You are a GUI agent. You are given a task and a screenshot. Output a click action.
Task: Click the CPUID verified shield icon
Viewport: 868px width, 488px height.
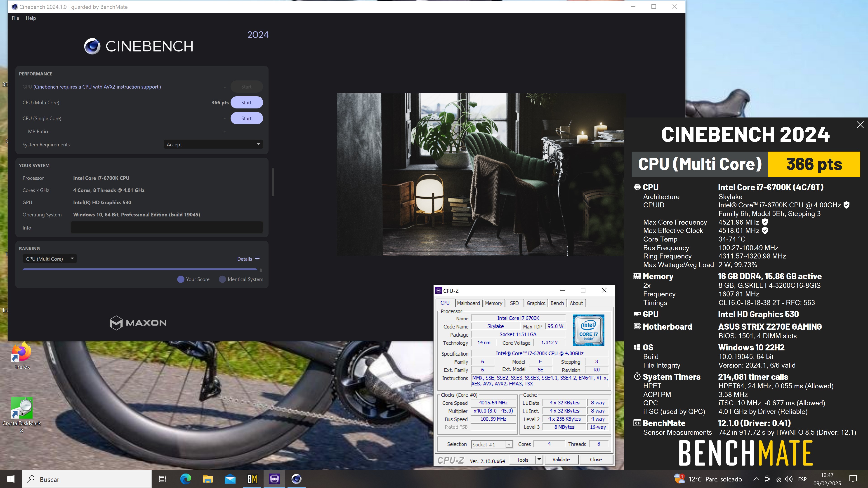847,205
